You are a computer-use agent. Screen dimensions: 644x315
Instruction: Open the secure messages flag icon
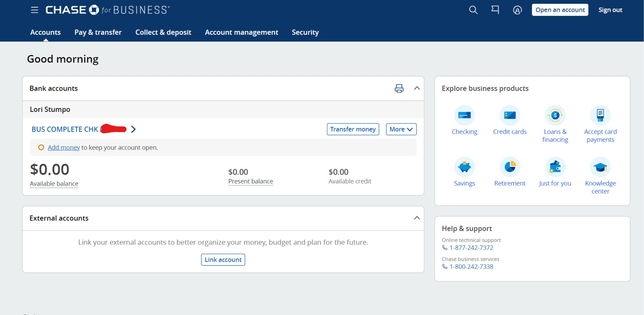[x=495, y=10]
